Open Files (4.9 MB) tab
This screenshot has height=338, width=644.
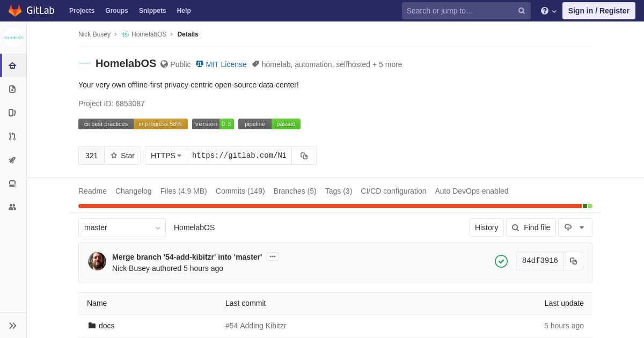[x=184, y=191]
